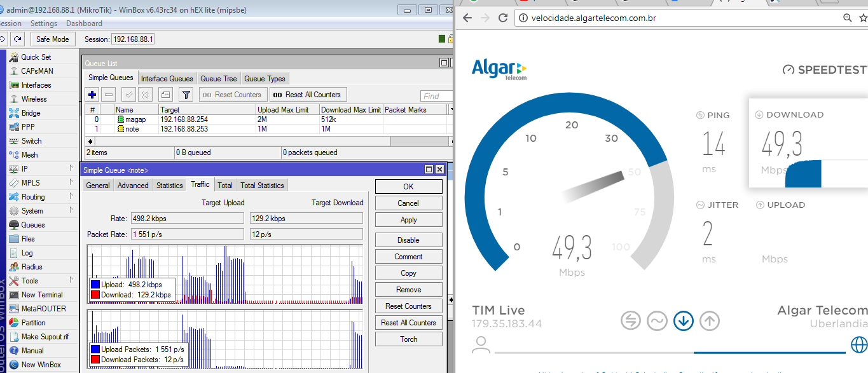
Task: Expand the Routing submenu
Action: point(71,197)
